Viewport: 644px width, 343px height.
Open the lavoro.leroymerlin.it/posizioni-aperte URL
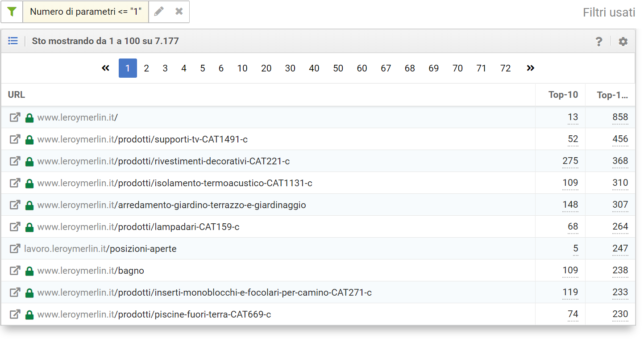[x=100, y=249]
